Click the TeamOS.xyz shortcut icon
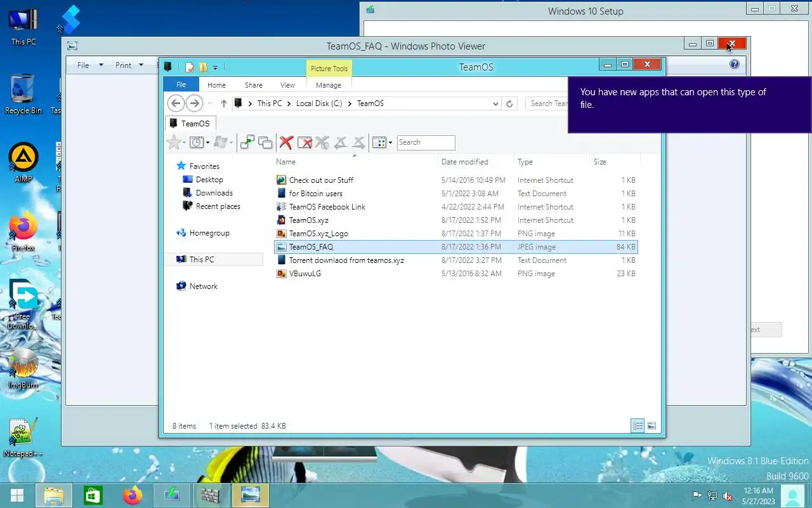Viewport: 812px width, 508px height. tap(282, 220)
